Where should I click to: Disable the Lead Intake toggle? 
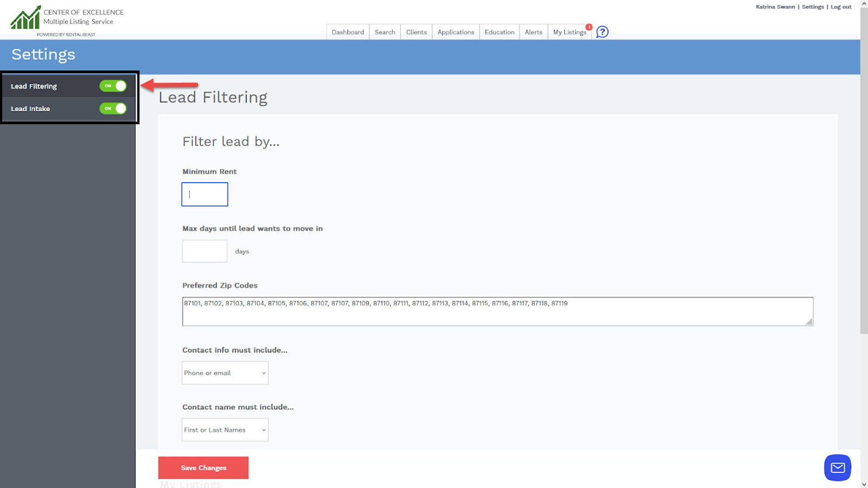112,108
